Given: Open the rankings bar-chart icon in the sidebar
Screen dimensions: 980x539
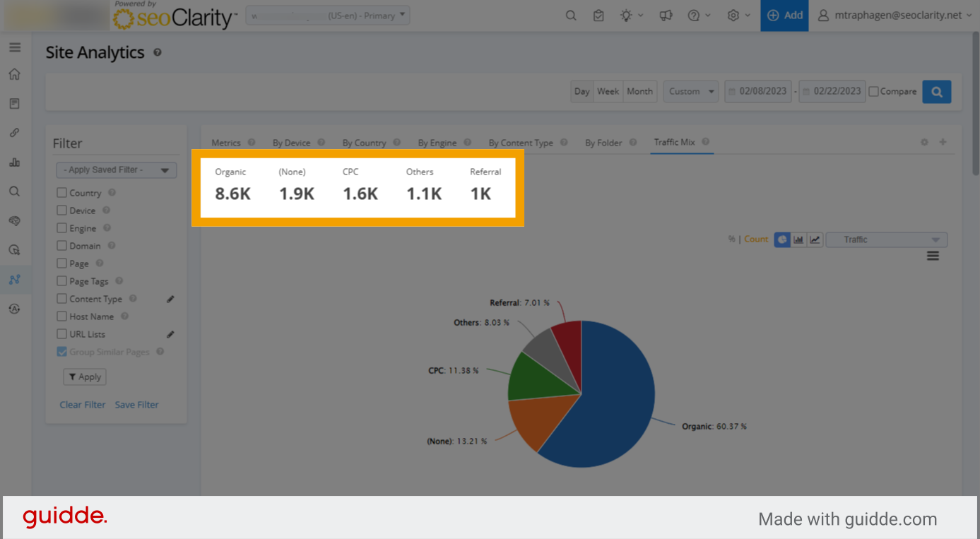Looking at the screenshot, I should tap(15, 162).
